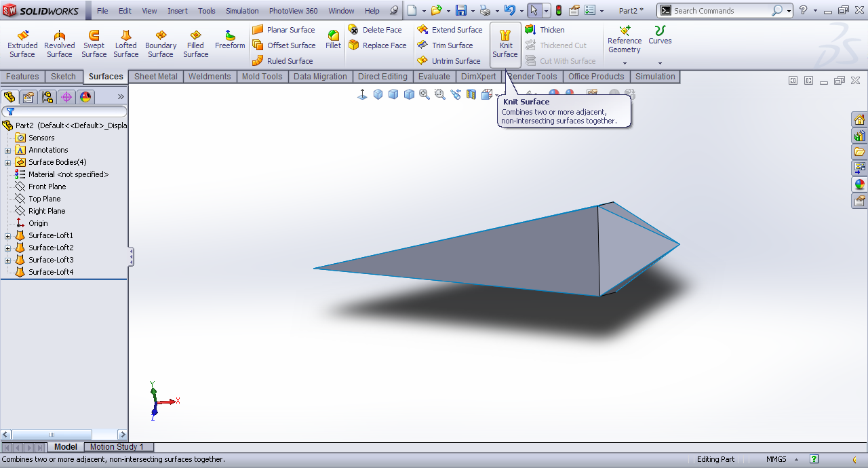Switch to the Sheet Metal tab
The image size is (868, 468).
pyautogui.click(x=155, y=77)
